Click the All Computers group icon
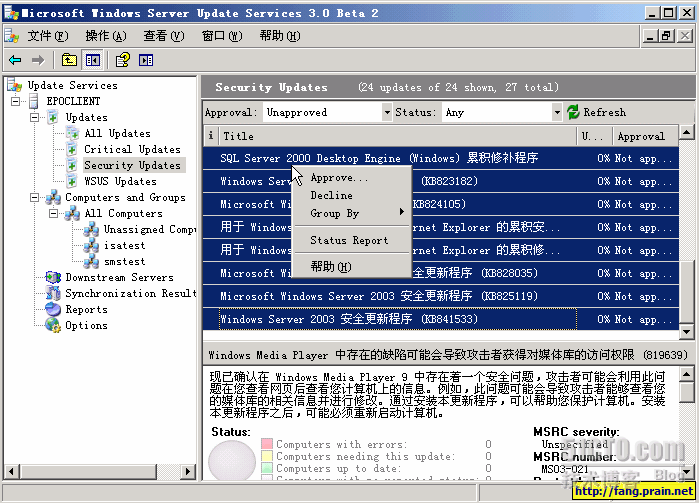Image resolution: width=699 pixels, height=503 pixels. pos(72,214)
